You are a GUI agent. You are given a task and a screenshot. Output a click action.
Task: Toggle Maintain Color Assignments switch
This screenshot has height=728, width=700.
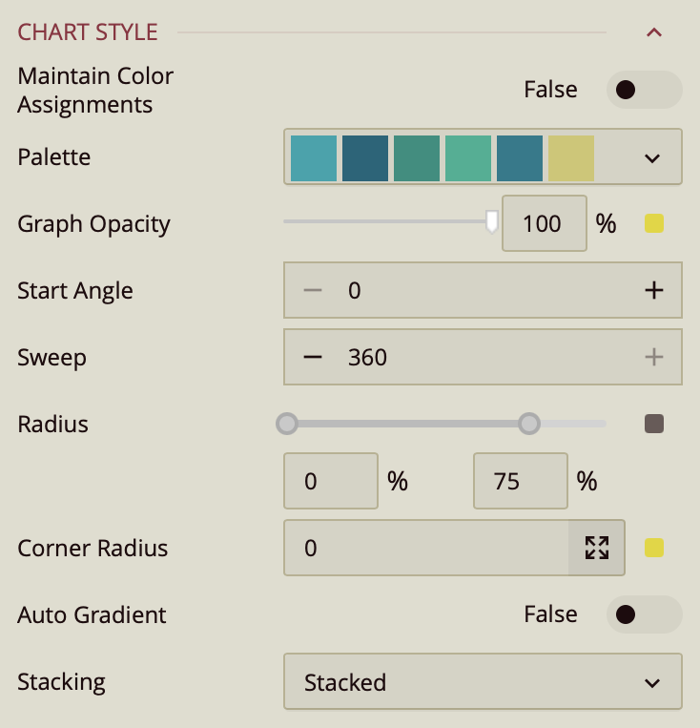click(x=644, y=90)
